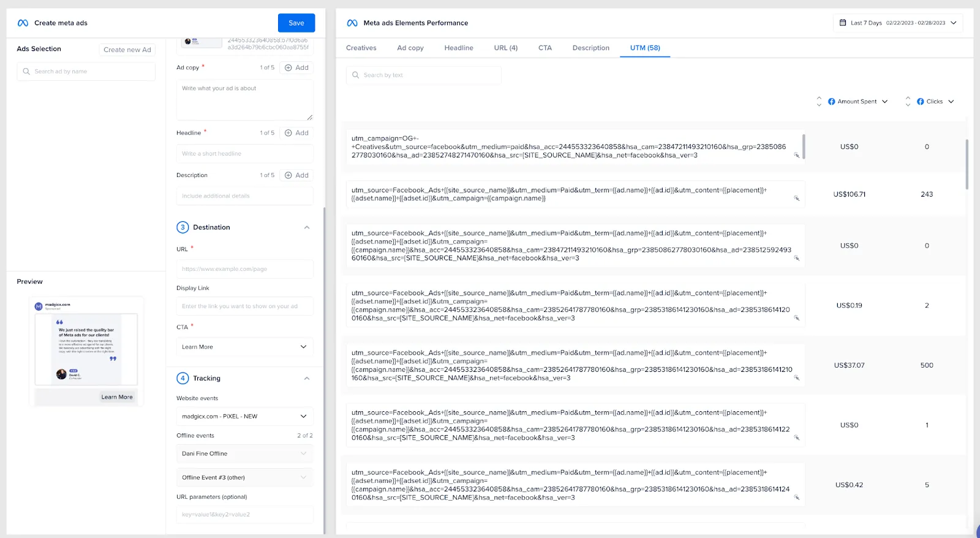Click Learn More in the ad preview
980x538 pixels.
(x=117, y=397)
